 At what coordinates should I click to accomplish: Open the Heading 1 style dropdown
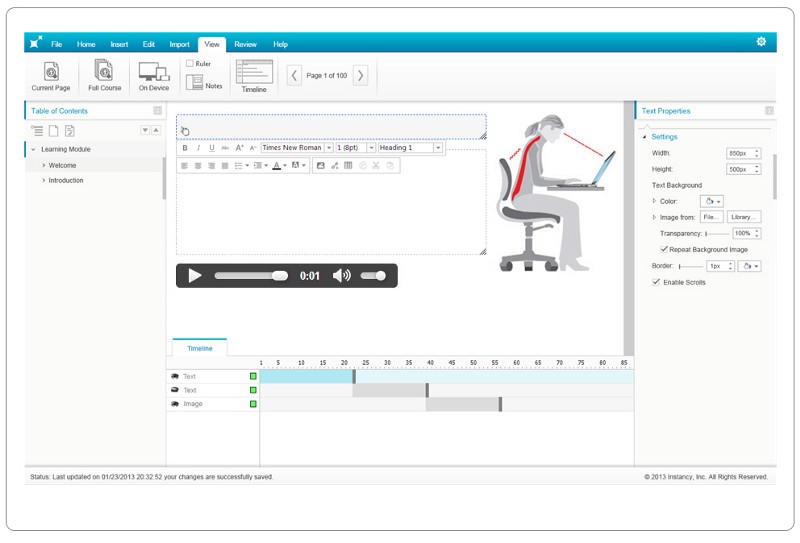pyautogui.click(x=438, y=148)
